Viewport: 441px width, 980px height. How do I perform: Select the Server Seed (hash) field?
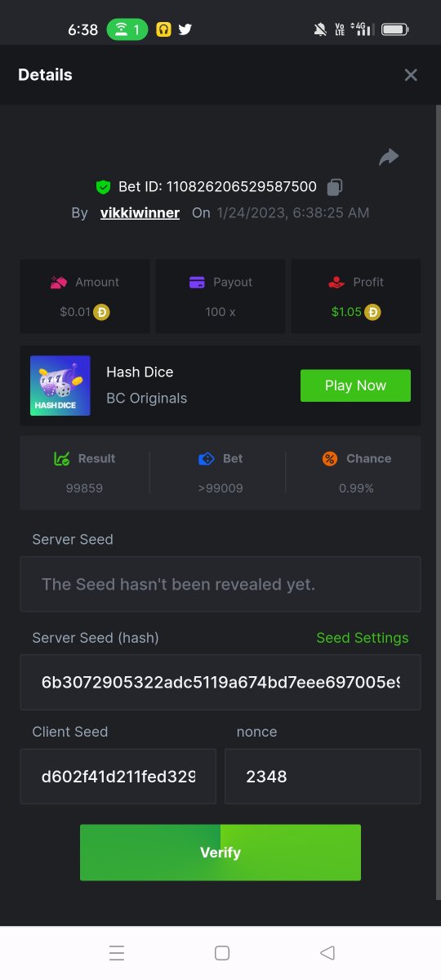(220, 682)
